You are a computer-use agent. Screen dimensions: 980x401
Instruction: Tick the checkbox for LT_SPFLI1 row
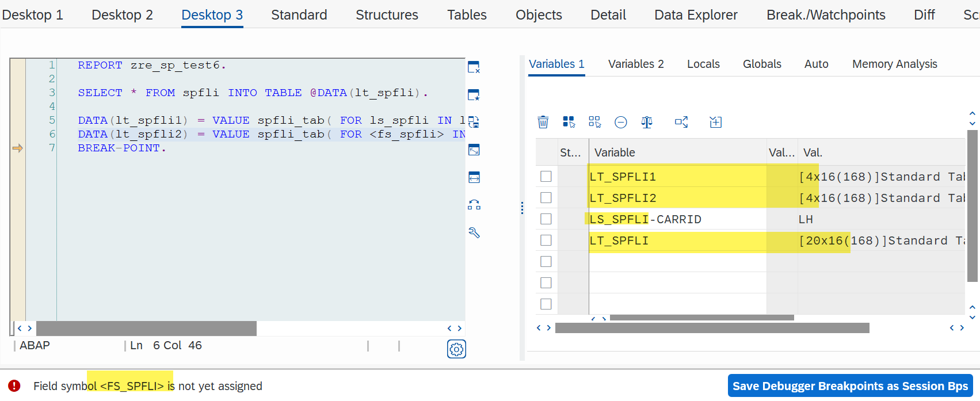pos(546,177)
